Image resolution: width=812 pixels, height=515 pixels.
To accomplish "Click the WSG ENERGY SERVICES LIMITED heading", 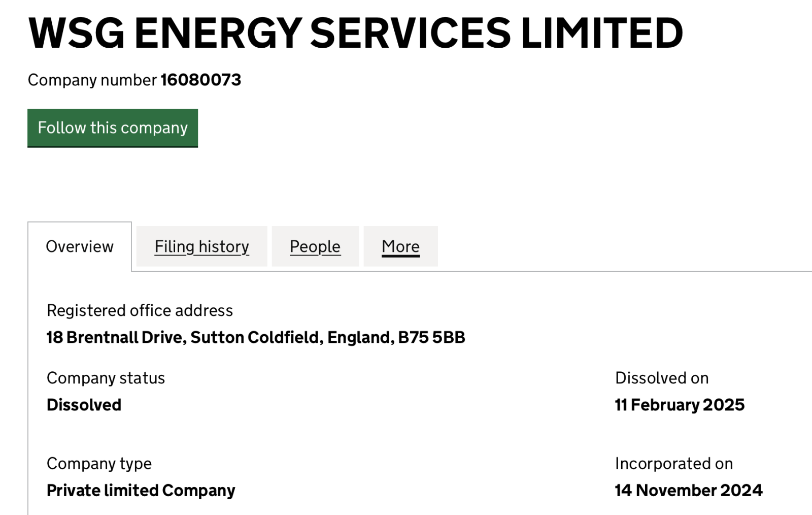I will [x=355, y=34].
